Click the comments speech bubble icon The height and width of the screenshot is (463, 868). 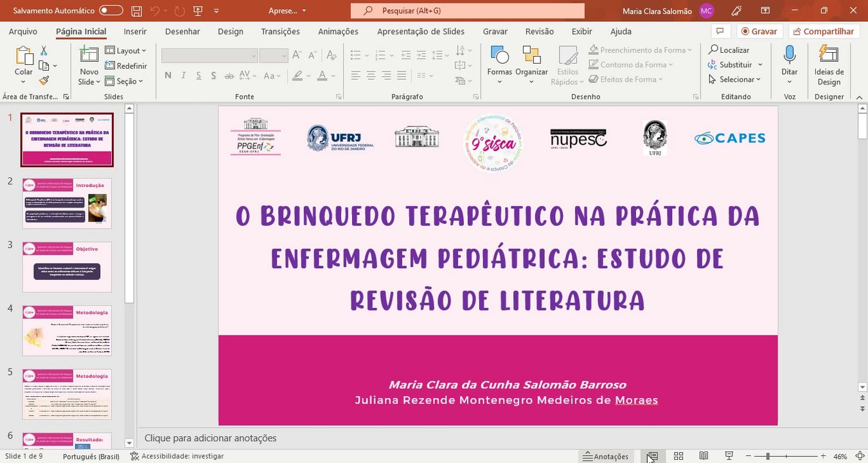[720, 31]
